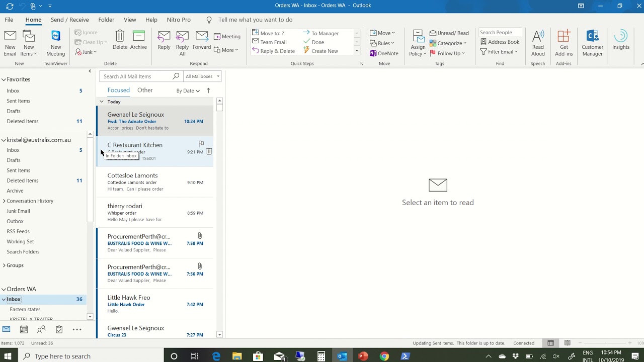This screenshot has height=362, width=644.
Task: Reply with a Meeting
Action: pyautogui.click(x=227, y=36)
